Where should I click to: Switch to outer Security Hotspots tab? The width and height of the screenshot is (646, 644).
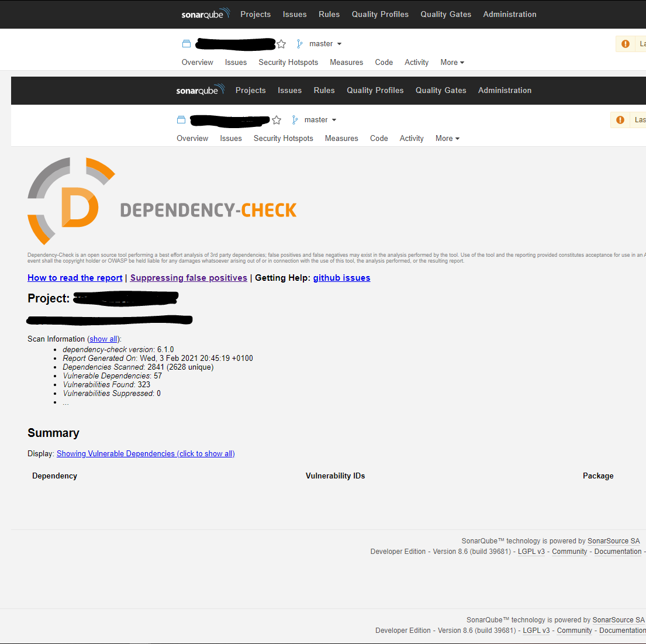coord(288,62)
